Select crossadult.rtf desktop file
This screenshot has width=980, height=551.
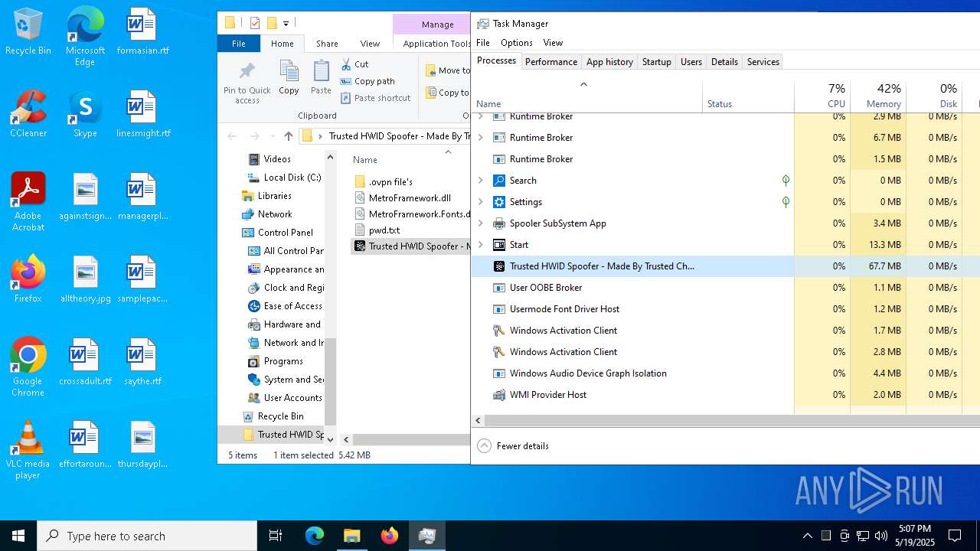[85, 363]
